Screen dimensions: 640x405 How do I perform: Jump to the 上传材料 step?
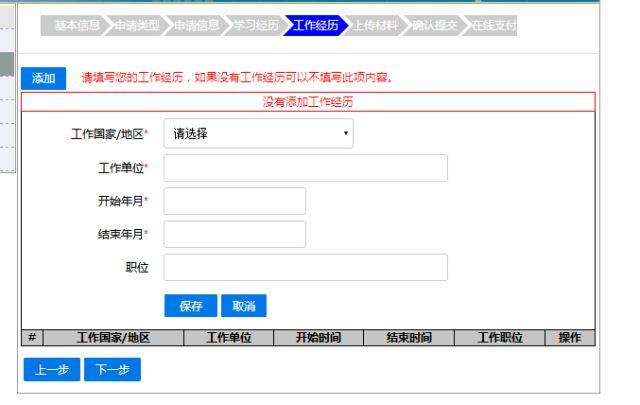[374, 26]
